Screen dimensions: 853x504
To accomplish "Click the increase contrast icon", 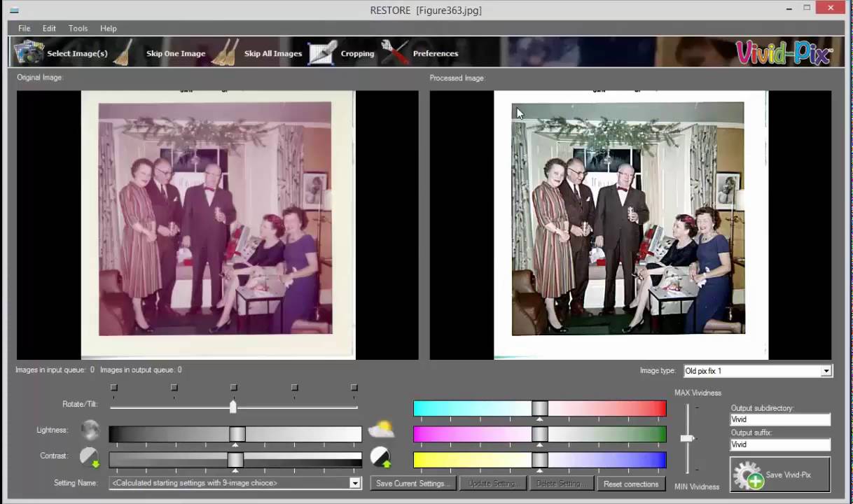I will (380, 457).
